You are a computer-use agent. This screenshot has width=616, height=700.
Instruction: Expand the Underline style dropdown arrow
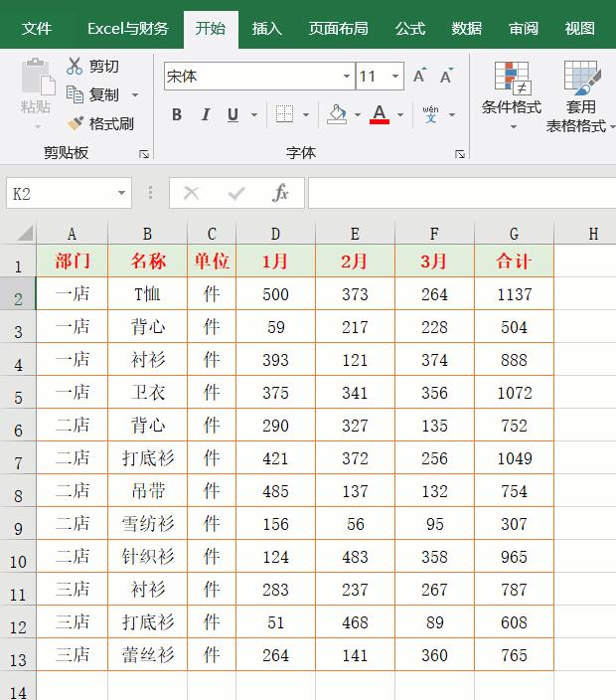(254, 114)
